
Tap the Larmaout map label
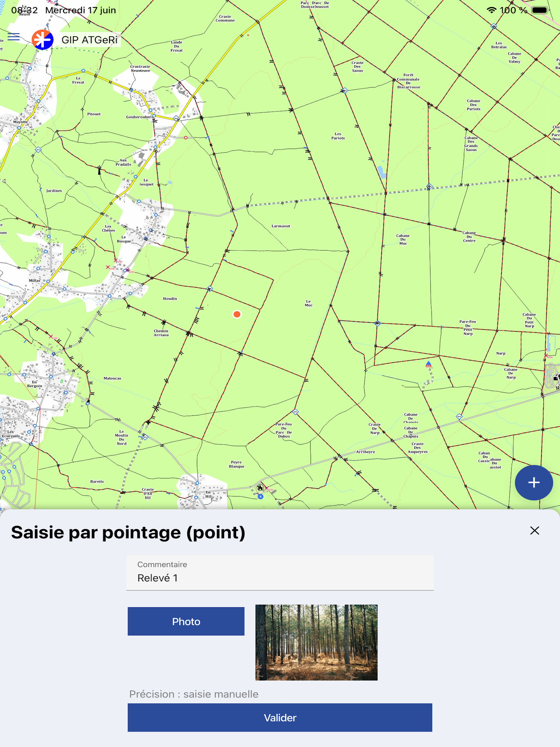click(281, 226)
